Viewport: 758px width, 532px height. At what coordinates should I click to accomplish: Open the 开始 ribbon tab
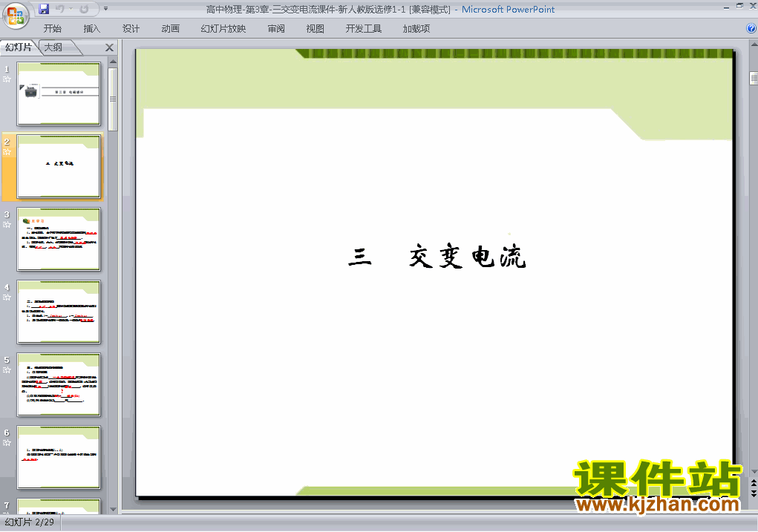tap(52, 28)
